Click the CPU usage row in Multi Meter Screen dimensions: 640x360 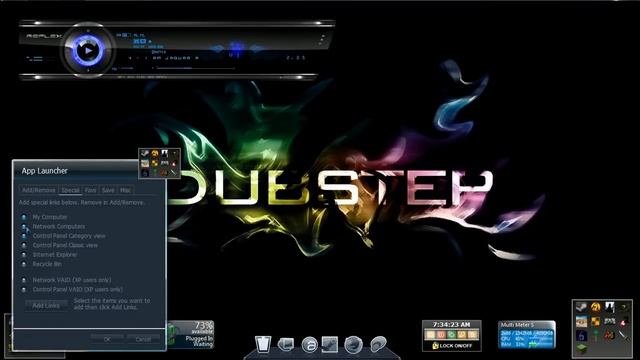point(527,339)
